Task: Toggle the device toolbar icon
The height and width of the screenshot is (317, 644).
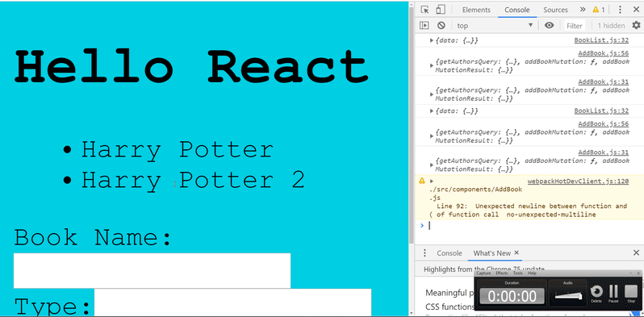Action: click(x=441, y=10)
